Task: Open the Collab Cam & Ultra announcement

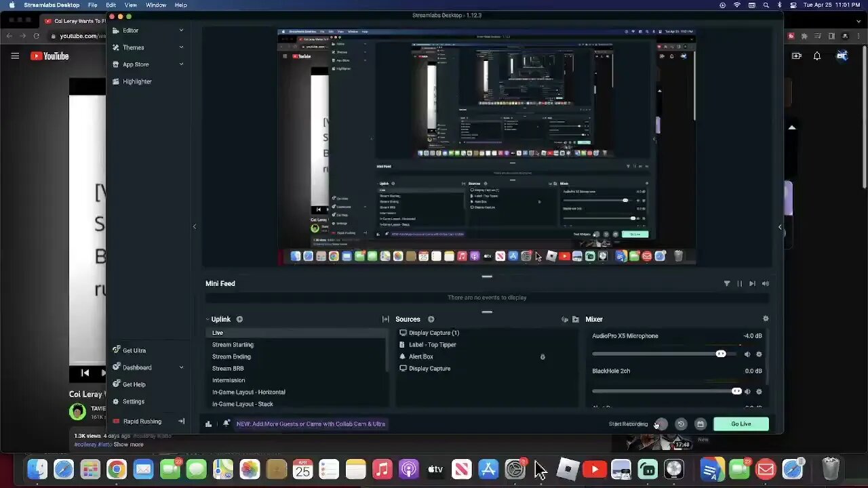Action: click(x=311, y=424)
